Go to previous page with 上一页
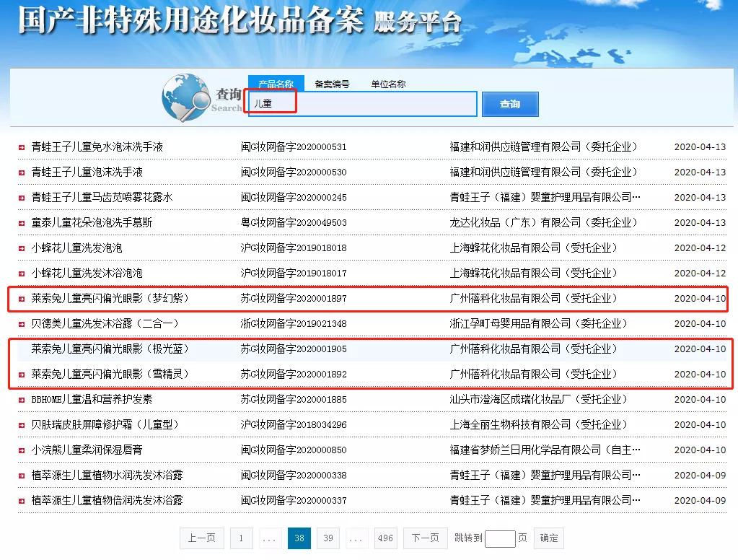Screen dimensions: 738x560 [202, 538]
